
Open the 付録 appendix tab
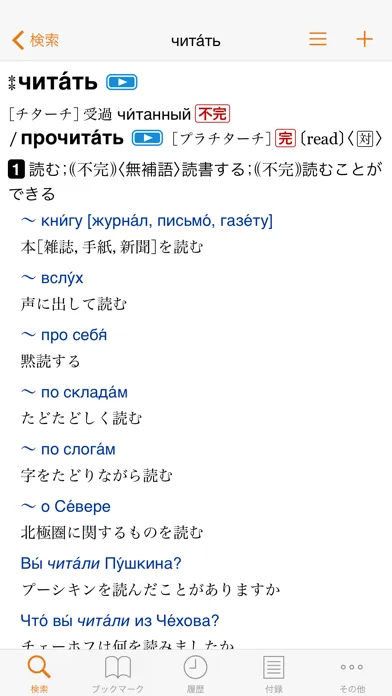tap(273, 673)
